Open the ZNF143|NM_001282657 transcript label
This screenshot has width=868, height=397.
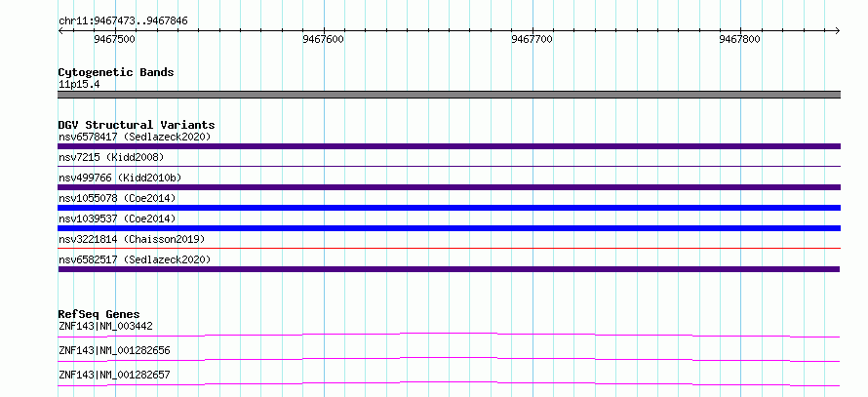tap(114, 375)
